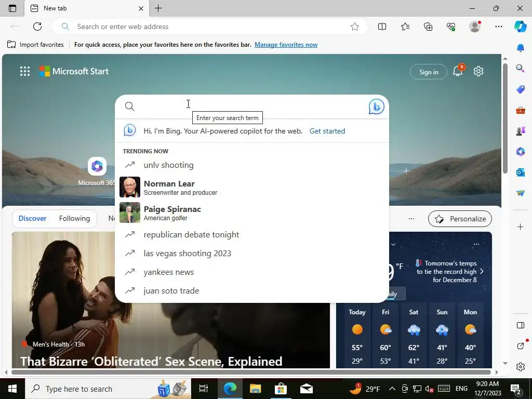Switch to the Following tab
Image resolution: width=532 pixels, height=399 pixels.
(x=74, y=219)
